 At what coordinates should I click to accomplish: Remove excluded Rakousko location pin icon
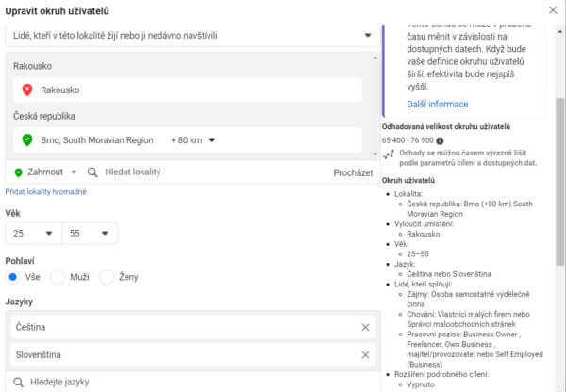click(x=27, y=90)
